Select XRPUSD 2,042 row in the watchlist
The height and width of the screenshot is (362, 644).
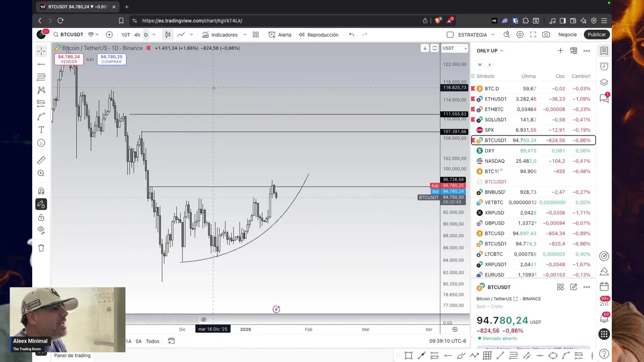click(533, 213)
